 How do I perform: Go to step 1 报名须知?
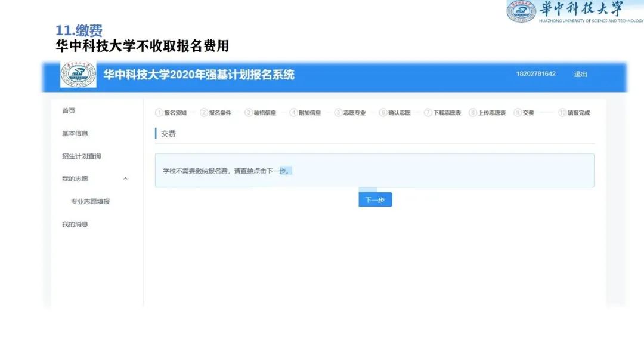171,113
